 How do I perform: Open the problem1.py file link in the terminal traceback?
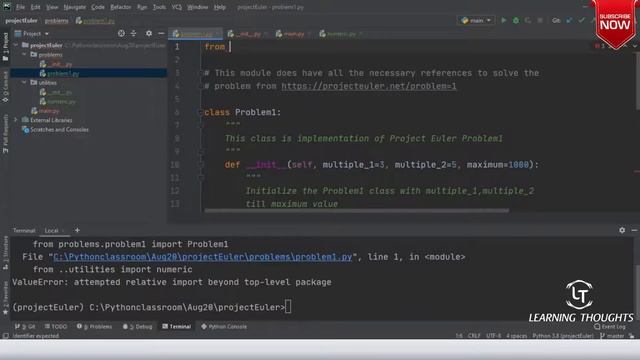click(x=202, y=257)
